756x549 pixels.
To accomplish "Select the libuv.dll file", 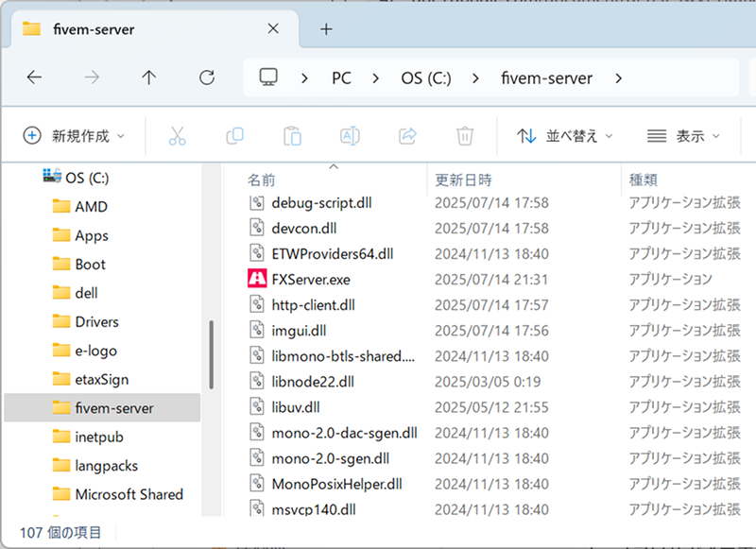I will (x=296, y=407).
